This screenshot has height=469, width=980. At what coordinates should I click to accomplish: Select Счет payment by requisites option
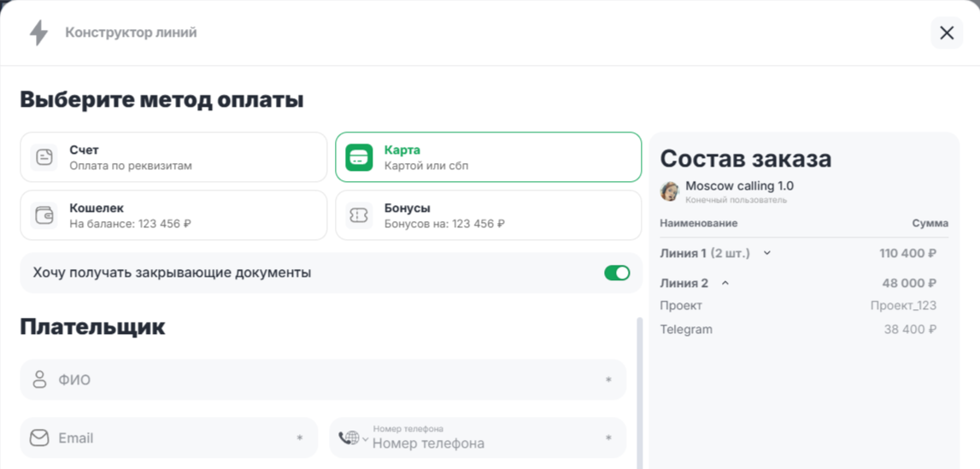click(173, 157)
